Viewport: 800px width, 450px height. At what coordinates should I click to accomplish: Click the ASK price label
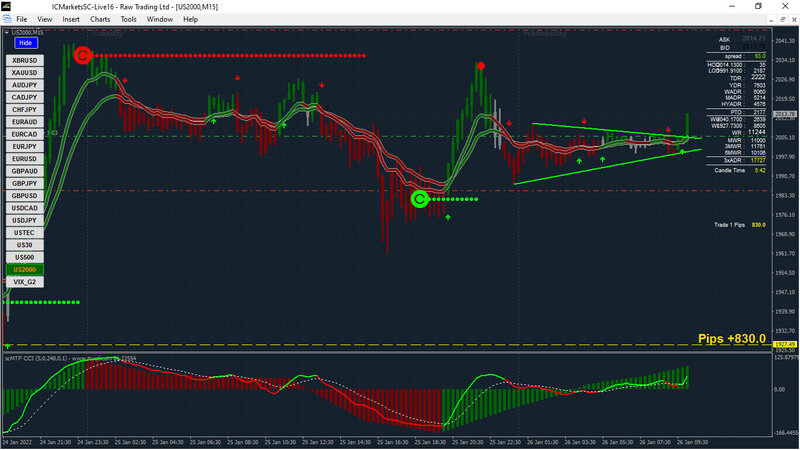tap(724, 39)
